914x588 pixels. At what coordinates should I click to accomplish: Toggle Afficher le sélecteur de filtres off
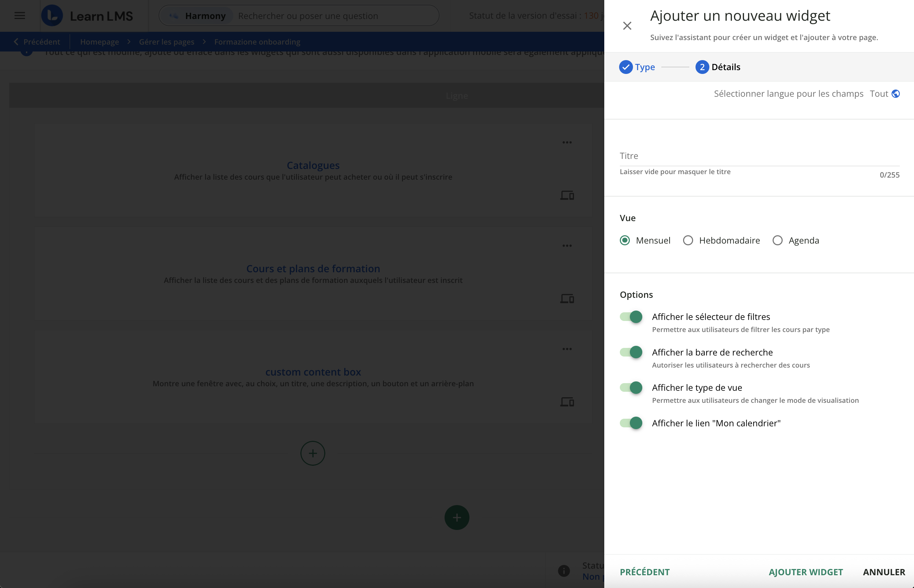[x=631, y=317]
